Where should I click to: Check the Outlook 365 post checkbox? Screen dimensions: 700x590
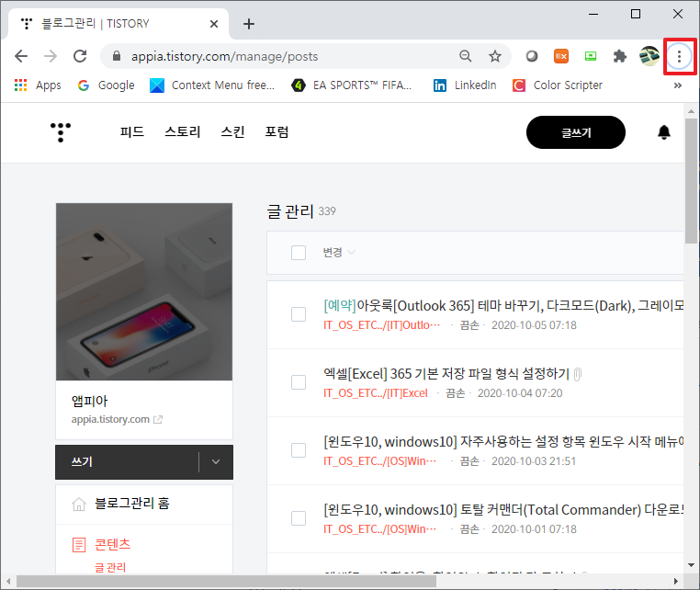click(x=299, y=314)
